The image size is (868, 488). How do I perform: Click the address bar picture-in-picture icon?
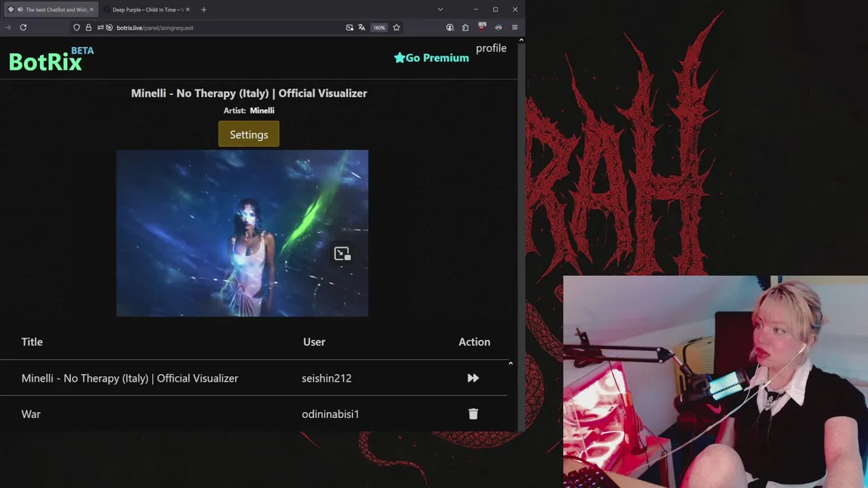(349, 28)
